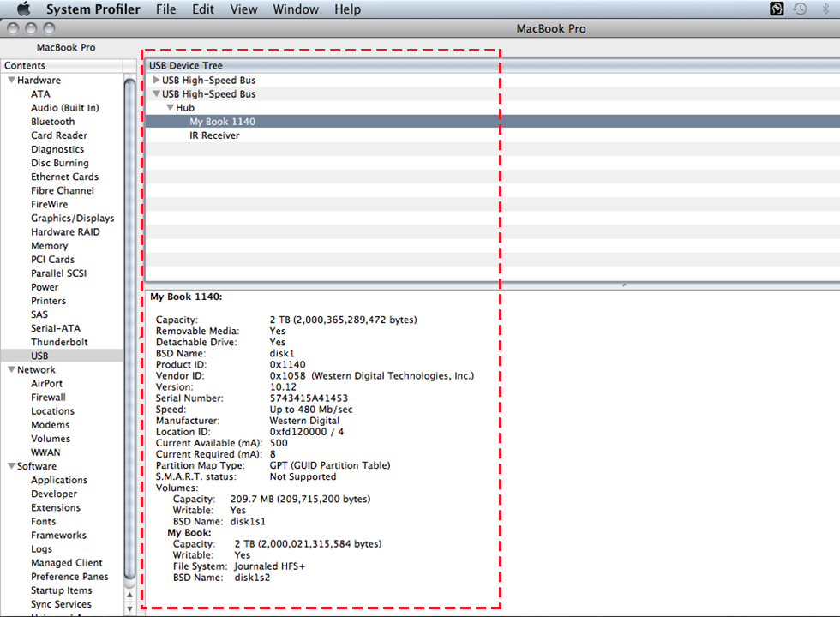The image size is (840, 617).
Task: Open the Help menu
Action: click(x=348, y=9)
